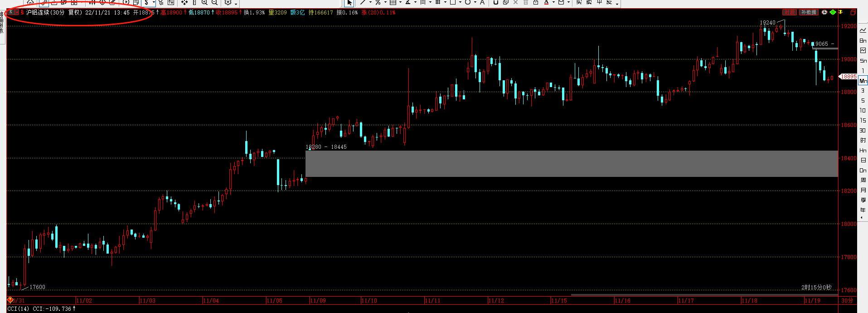868x313 pixels.
Task: Open the dropdown beside the settings gear
Action: coord(236,4)
